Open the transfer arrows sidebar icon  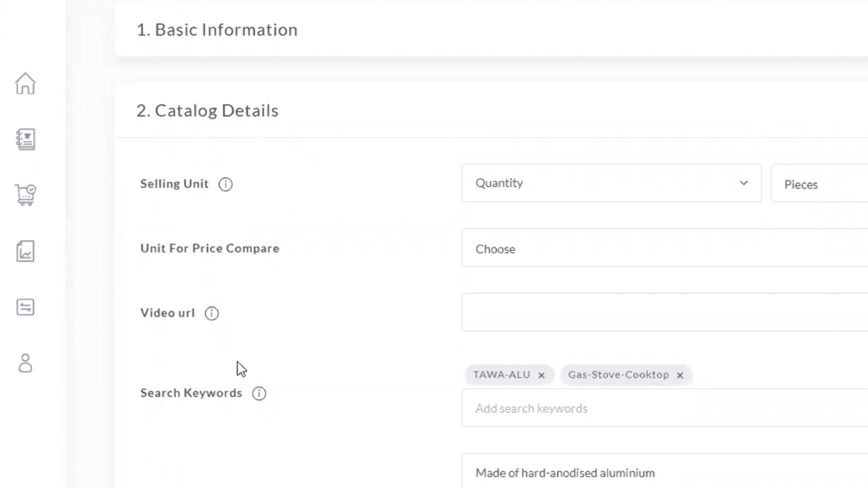pyautogui.click(x=25, y=307)
